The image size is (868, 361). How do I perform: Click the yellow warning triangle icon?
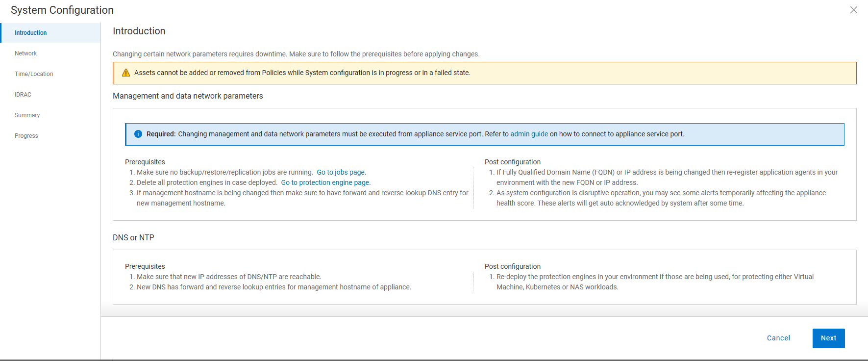pyautogui.click(x=126, y=73)
